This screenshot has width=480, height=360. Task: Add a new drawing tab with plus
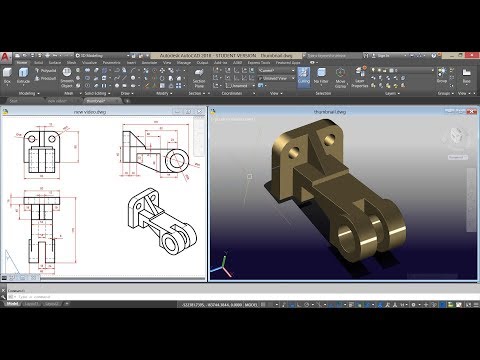[x=127, y=101]
